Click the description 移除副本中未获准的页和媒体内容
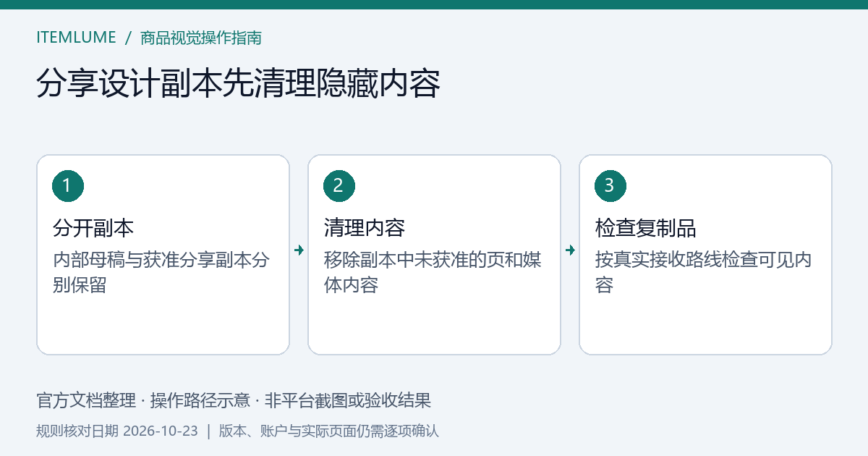 (x=433, y=272)
